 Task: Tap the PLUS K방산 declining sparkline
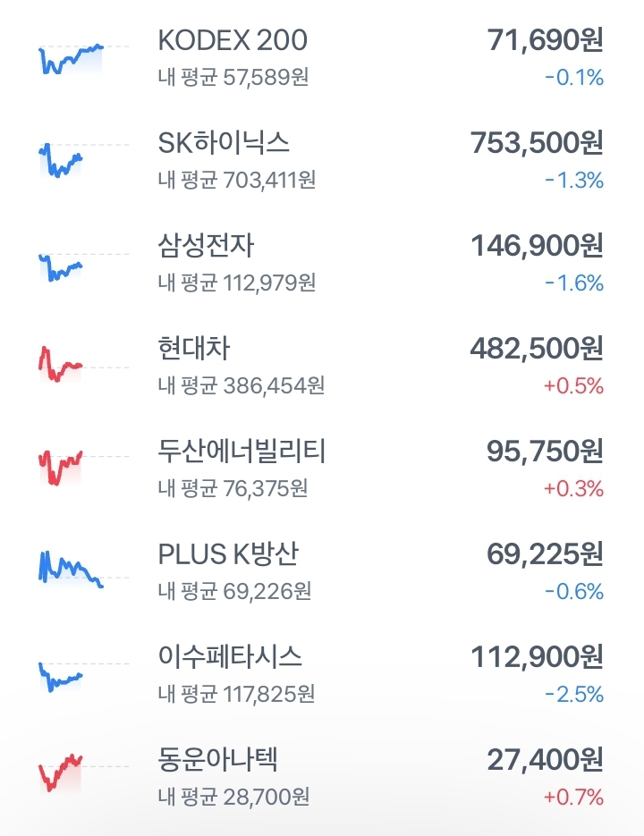[83, 569]
